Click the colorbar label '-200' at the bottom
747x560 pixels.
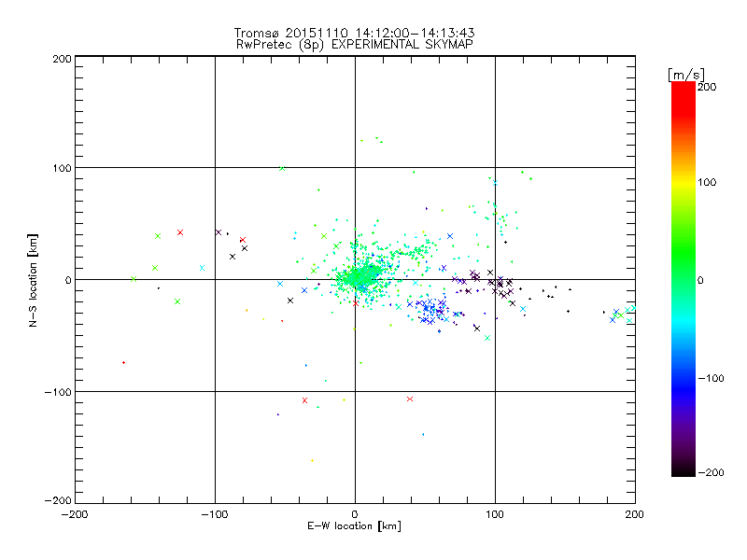tap(711, 472)
